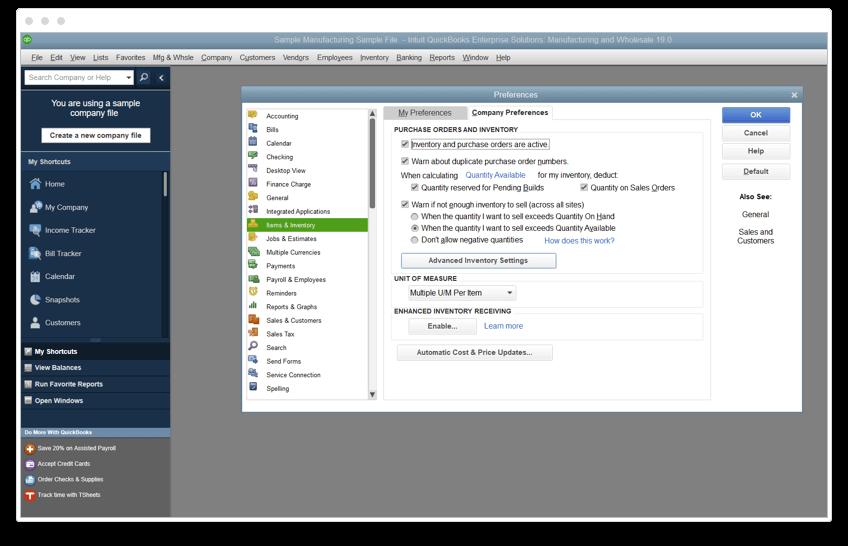This screenshot has width=848, height=546.
Task: Click Create a new company file button
Action: [x=96, y=135]
